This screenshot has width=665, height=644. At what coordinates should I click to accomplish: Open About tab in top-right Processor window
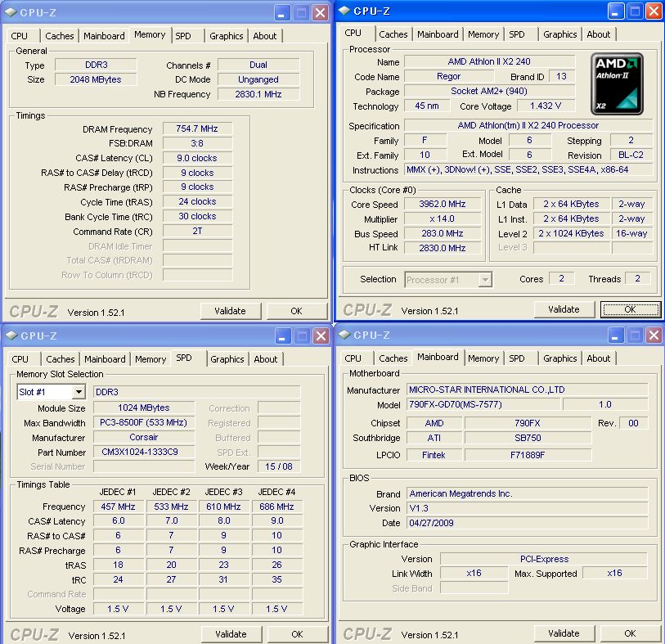[599, 34]
